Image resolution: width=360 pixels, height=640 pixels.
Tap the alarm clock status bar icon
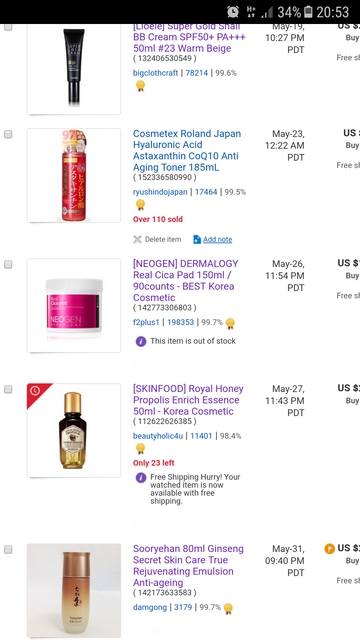233,12
